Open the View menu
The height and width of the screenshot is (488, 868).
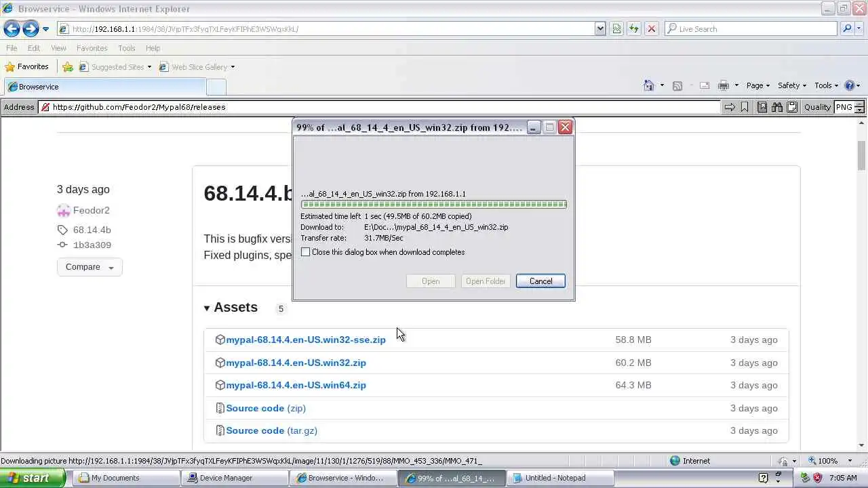click(x=58, y=48)
